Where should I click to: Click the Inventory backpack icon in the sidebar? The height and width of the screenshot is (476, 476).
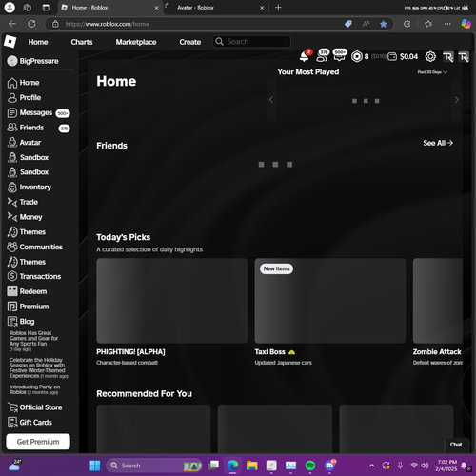click(x=12, y=188)
